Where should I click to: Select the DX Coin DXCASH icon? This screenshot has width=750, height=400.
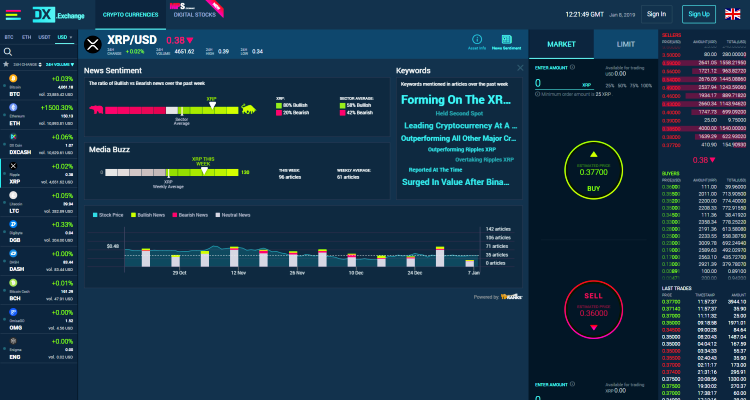click(13, 136)
